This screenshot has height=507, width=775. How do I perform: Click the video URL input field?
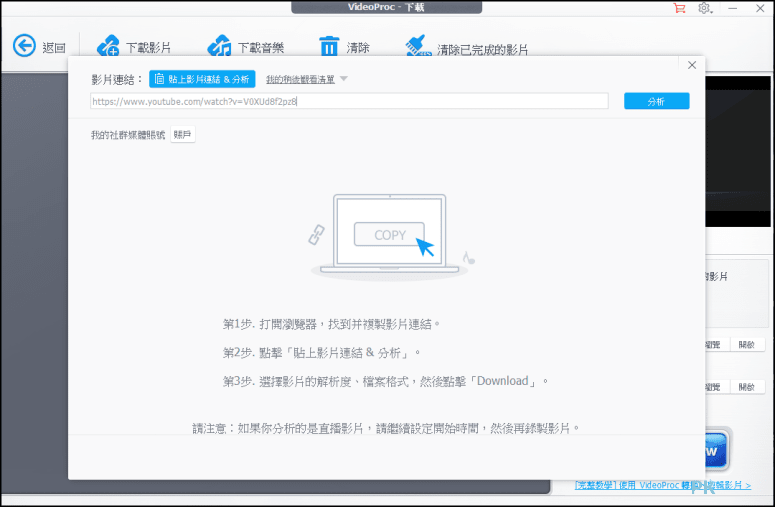pos(349,101)
